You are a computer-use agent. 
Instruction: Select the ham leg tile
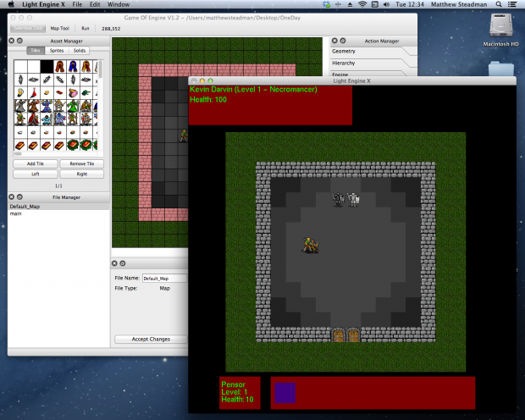(73, 92)
